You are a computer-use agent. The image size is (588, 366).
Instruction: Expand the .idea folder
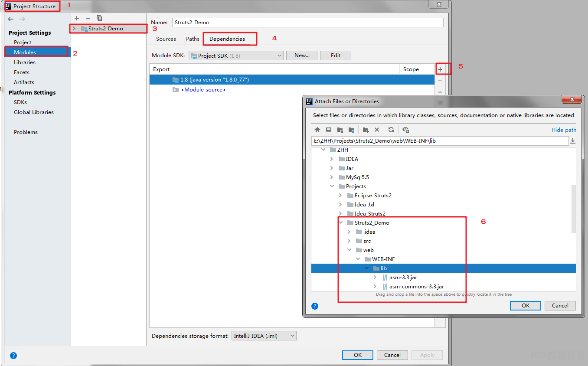[349, 232]
